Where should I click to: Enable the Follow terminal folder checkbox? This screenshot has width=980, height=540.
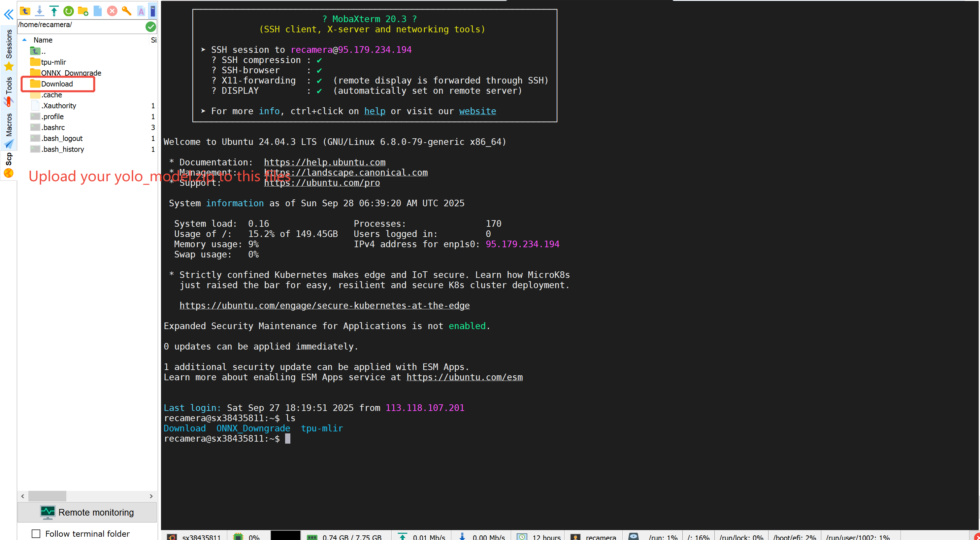pyautogui.click(x=36, y=533)
